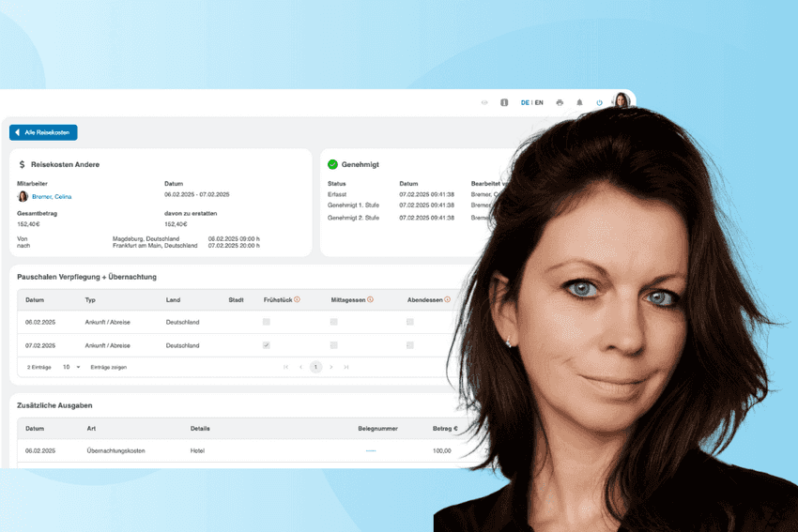Viewport: 798px width, 532px height.
Task: Click info icon next to Frühstück
Action: click(297, 299)
